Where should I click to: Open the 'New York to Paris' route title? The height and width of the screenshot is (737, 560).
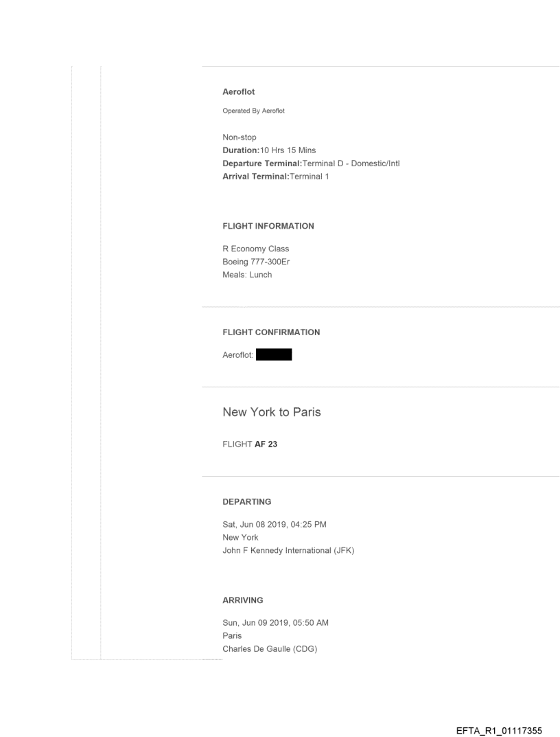coord(272,412)
